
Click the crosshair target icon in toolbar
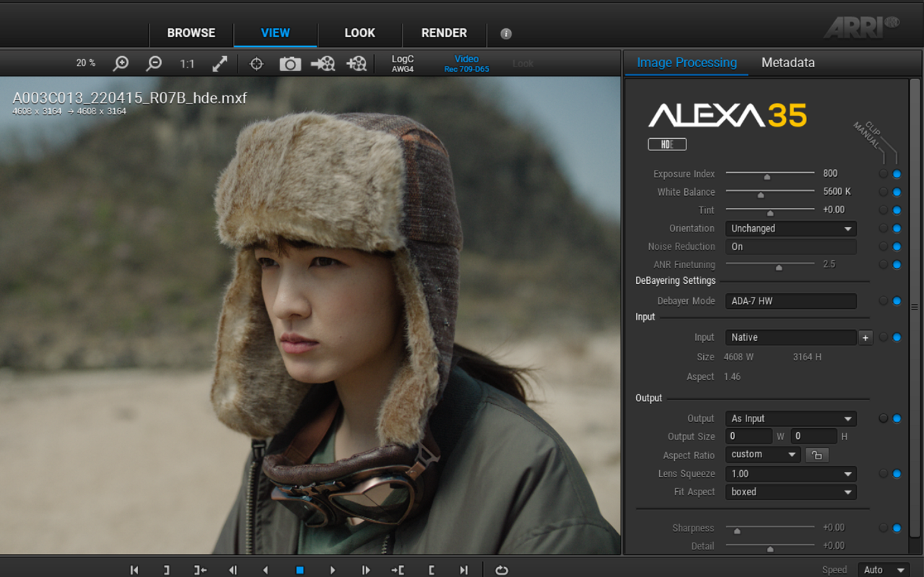(256, 64)
